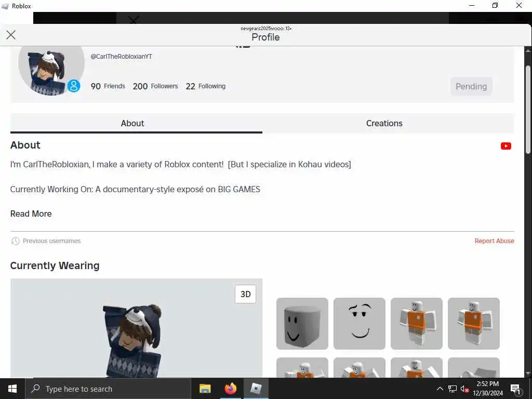532x399 pixels.
Task: Open the YouTube social link icon
Action: coord(506,146)
